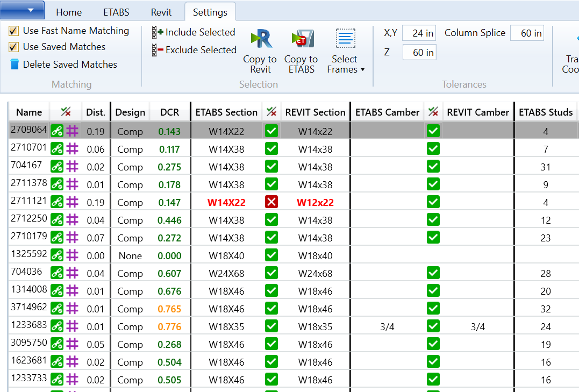The width and height of the screenshot is (579, 392).
Task: Click green link icon in row 1623681
Action: pyautogui.click(x=57, y=361)
